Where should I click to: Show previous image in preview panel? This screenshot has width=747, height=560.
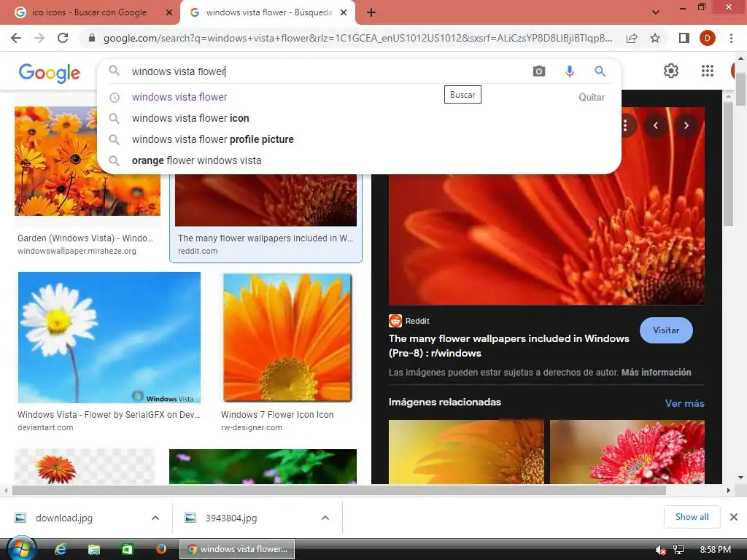656,125
